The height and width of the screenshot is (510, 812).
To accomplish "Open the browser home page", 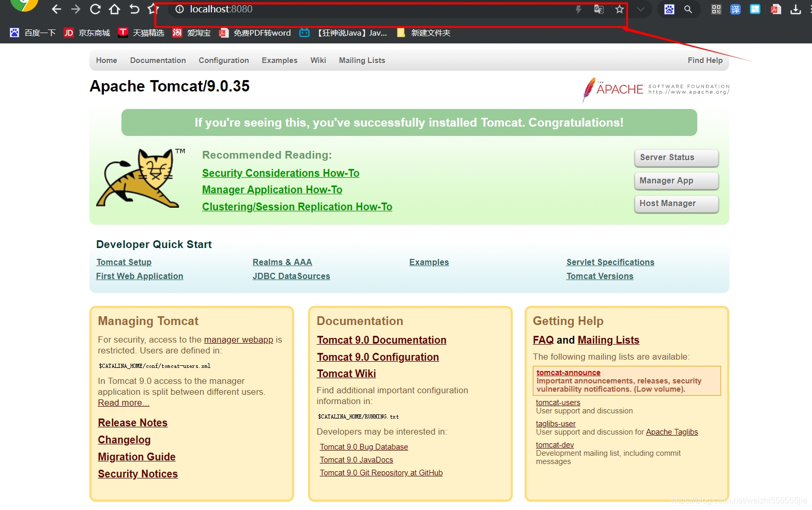I will pos(114,9).
